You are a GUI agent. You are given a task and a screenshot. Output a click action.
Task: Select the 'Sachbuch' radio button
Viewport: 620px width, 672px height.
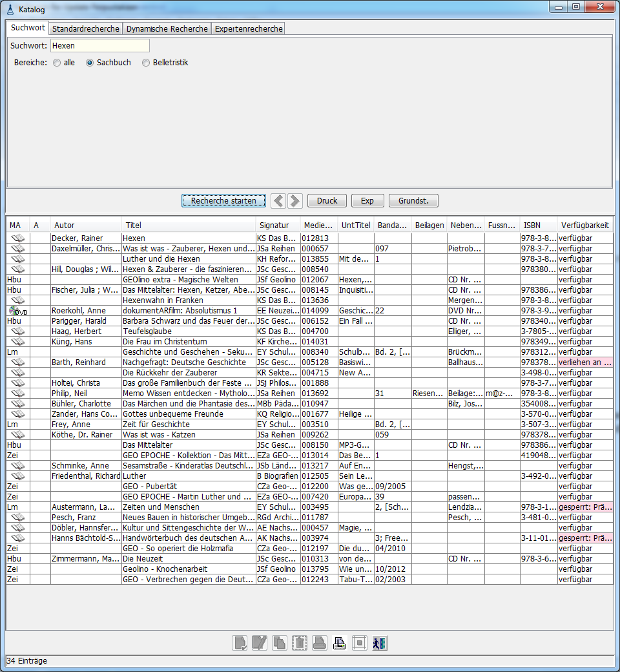tap(90, 63)
